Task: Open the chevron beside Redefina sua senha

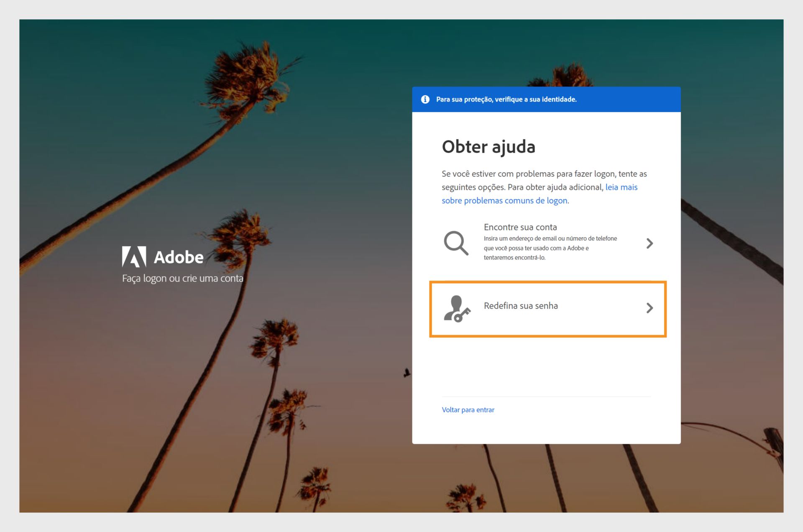Action: click(x=650, y=308)
